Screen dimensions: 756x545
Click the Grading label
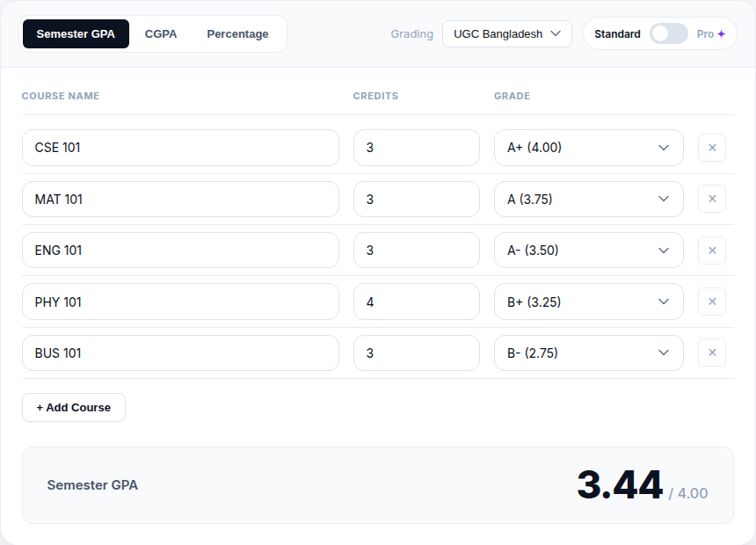coord(411,34)
